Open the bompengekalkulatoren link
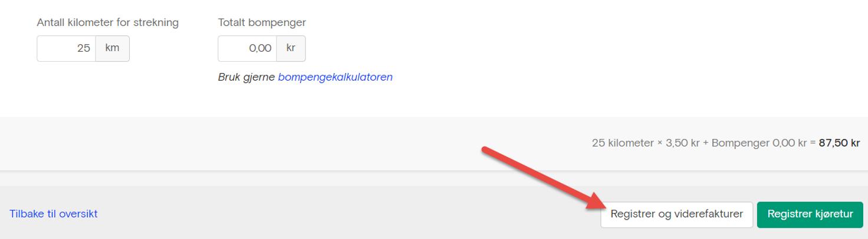This screenshot has width=868, height=239. coord(335,77)
